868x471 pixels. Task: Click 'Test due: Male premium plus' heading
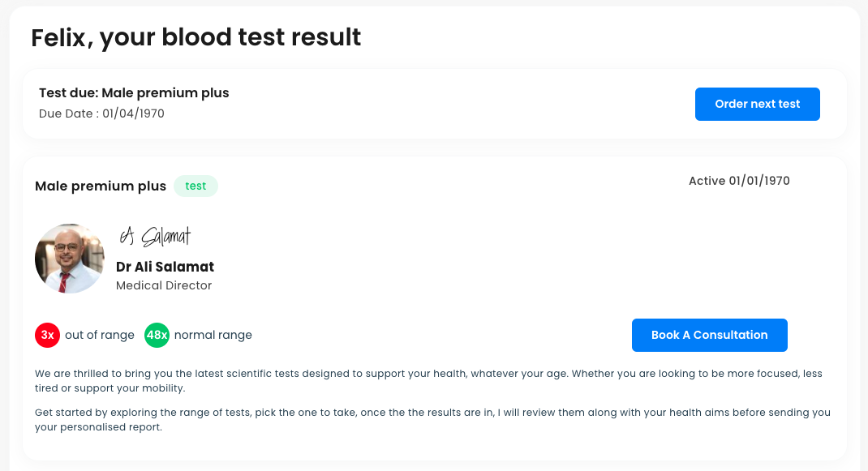[x=134, y=93]
